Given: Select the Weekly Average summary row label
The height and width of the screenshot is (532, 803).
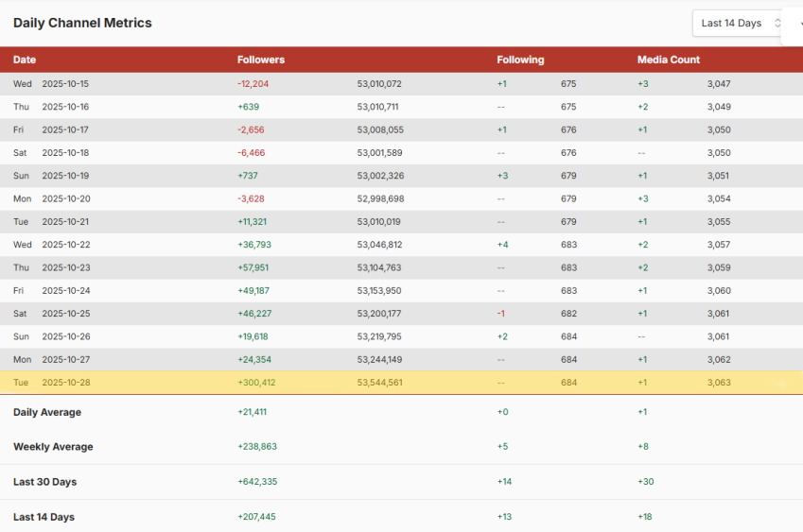Looking at the screenshot, I should pyautogui.click(x=53, y=447).
